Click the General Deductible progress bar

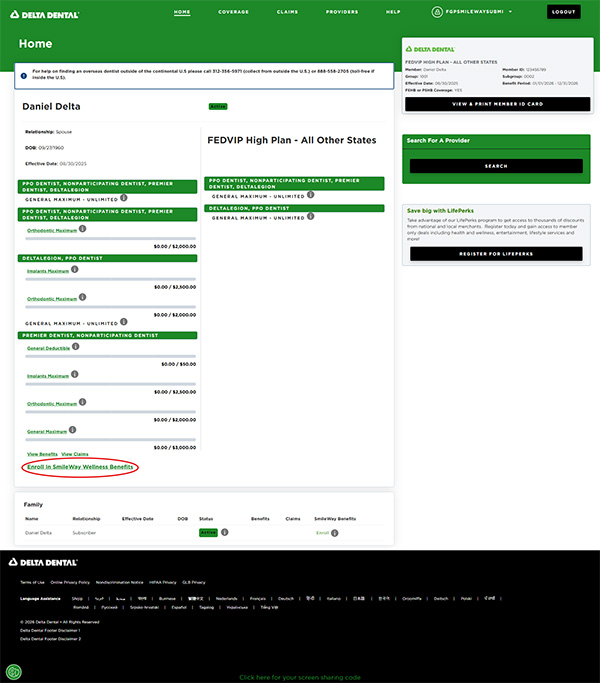click(111, 356)
